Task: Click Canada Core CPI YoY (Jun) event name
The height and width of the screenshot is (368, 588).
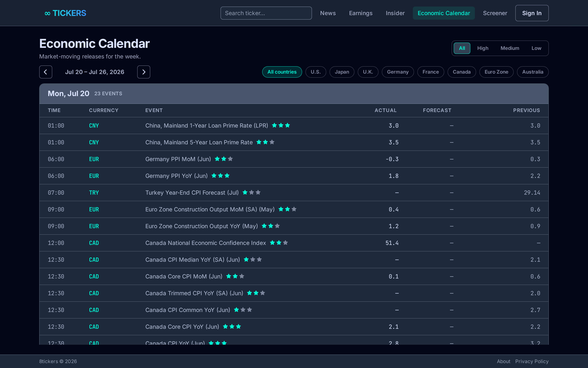Action: coord(182,327)
